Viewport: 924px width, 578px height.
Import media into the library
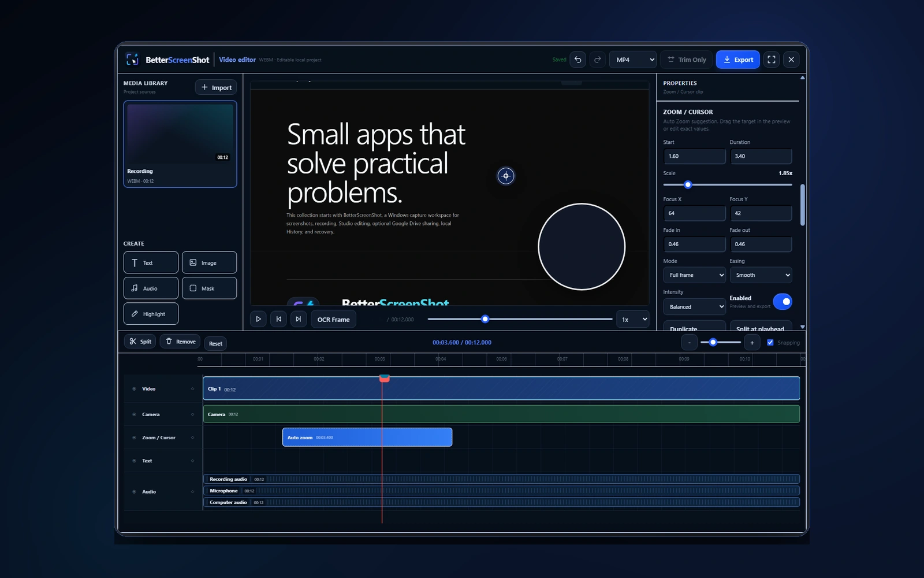point(216,87)
